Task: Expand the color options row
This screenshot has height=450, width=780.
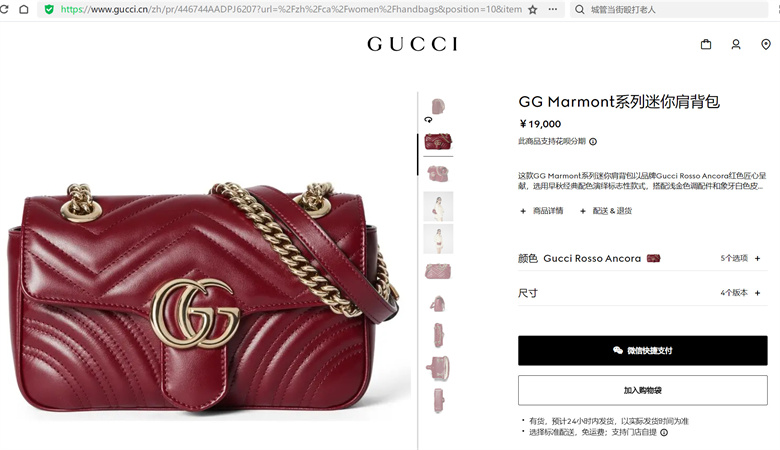Action: point(642,259)
